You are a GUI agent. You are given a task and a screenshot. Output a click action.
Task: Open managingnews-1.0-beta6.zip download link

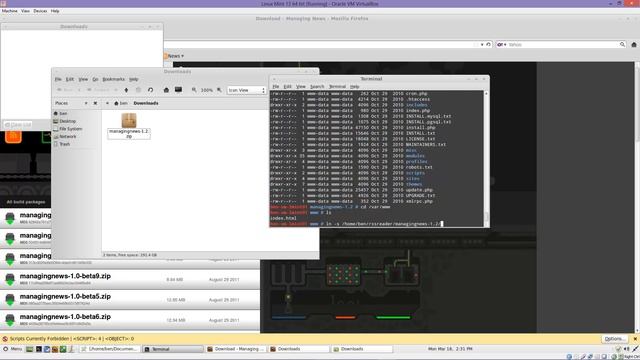point(65,317)
